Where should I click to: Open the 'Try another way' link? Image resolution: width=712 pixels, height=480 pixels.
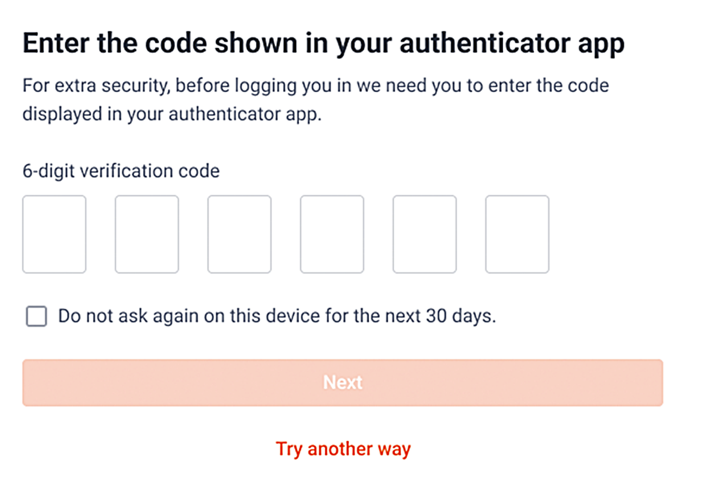pos(343,449)
